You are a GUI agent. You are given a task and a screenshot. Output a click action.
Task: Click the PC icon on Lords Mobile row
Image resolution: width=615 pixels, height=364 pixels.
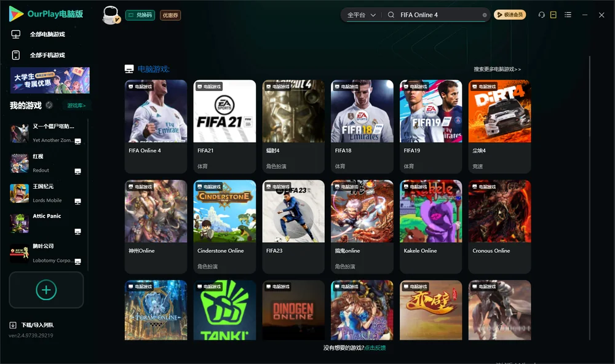click(x=77, y=202)
